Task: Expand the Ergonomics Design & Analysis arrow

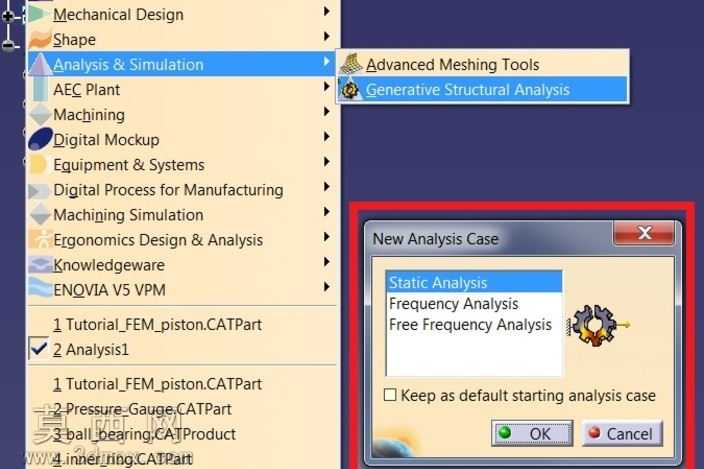Action: [x=327, y=237]
